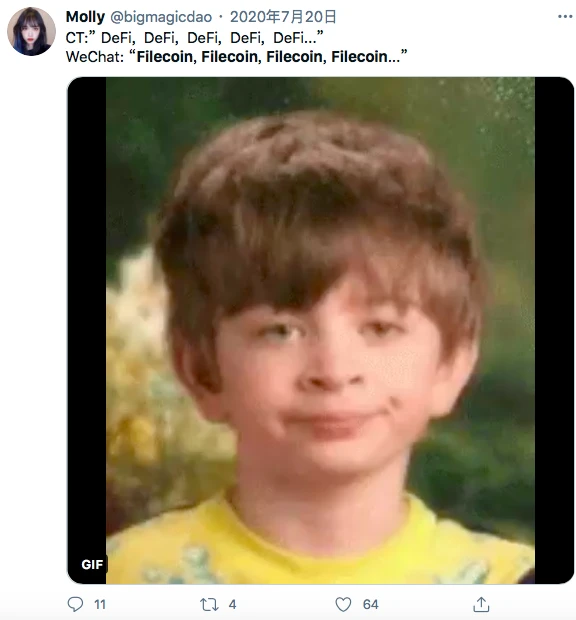Click the bold Filecoin text in tweet
Image resolution: width=576 pixels, height=620 pixels.
pyautogui.click(x=268, y=57)
